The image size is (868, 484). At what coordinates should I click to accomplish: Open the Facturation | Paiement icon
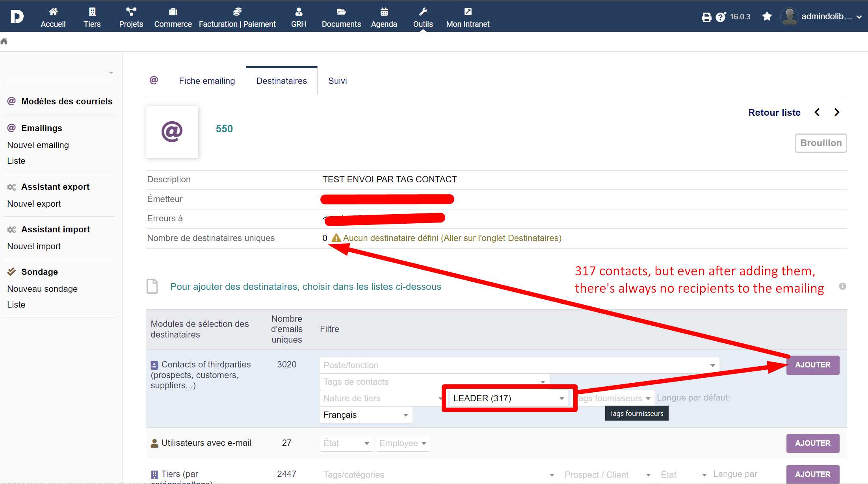(x=237, y=11)
